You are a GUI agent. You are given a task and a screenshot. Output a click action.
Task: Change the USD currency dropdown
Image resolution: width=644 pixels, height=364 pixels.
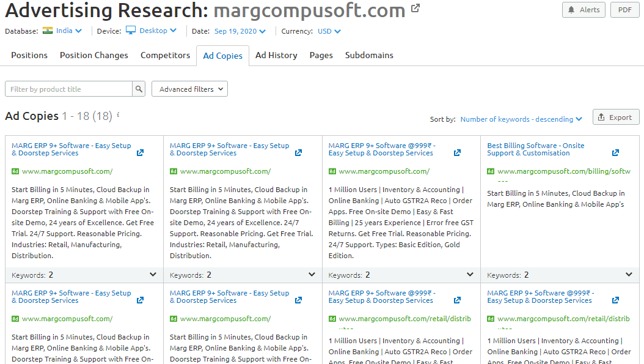pyautogui.click(x=329, y=31)
